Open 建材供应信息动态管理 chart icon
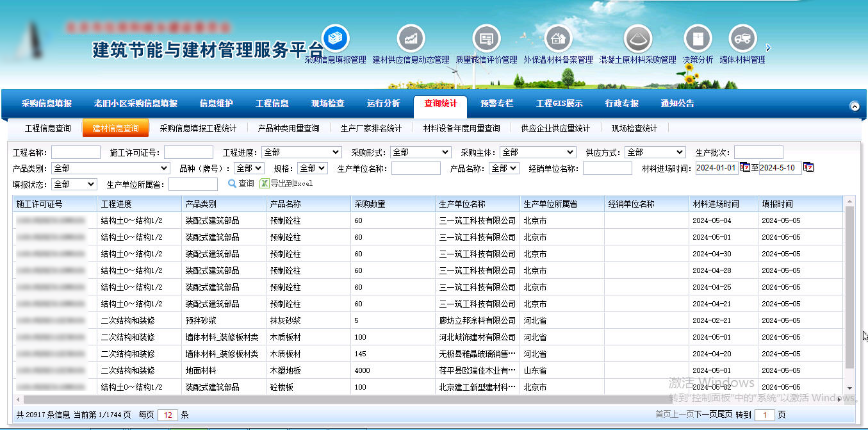This screenshot has height=430, width=868. click(x=411, y=38)
